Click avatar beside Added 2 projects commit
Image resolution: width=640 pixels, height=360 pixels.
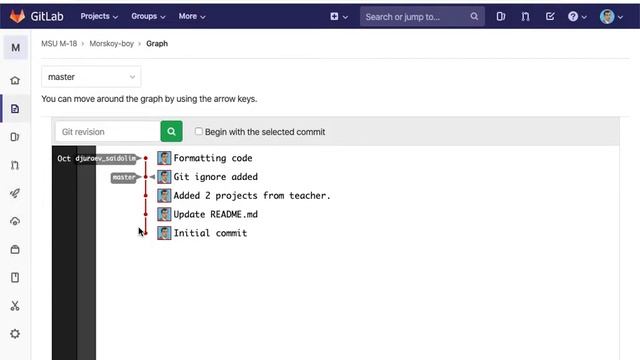pyautogui.click(x=164, y=196)
